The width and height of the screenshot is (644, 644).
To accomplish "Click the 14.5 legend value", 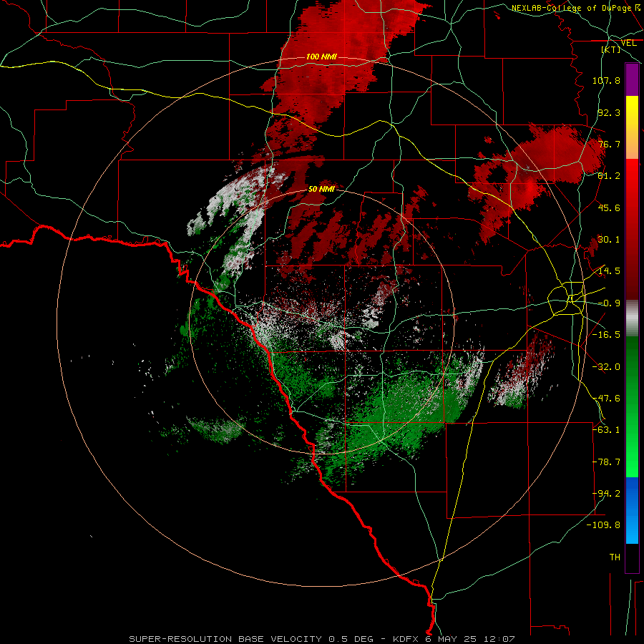I will 609,271.
